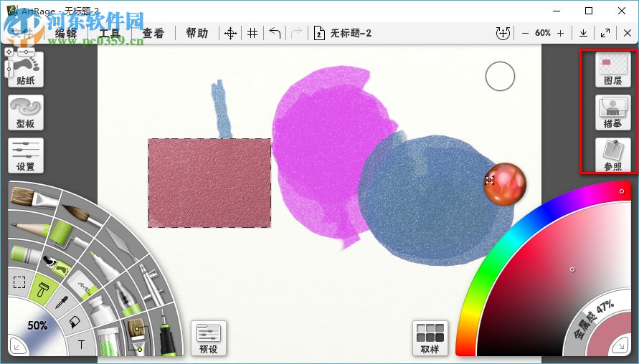Viewport: 639px width, 364px height.
Task: Open the 设置 settings panel
Action: pos(26,155)
